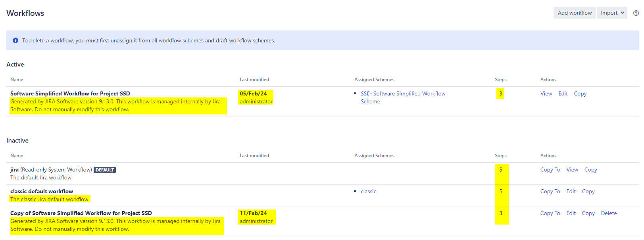Copy the classic default workflow
This screenshot has width=644, height=240.
[588, 192]
